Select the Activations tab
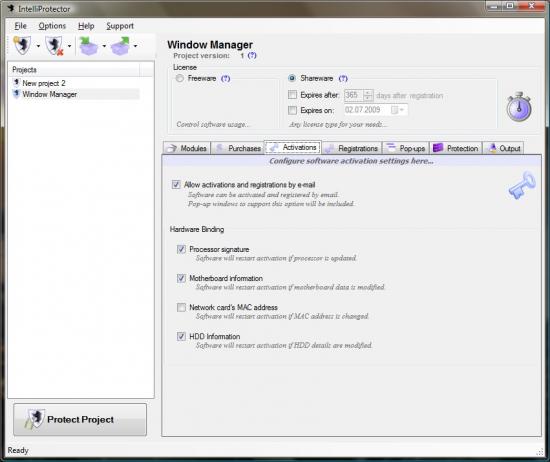This screenshot has width=550, height=462. coord(293,147)
